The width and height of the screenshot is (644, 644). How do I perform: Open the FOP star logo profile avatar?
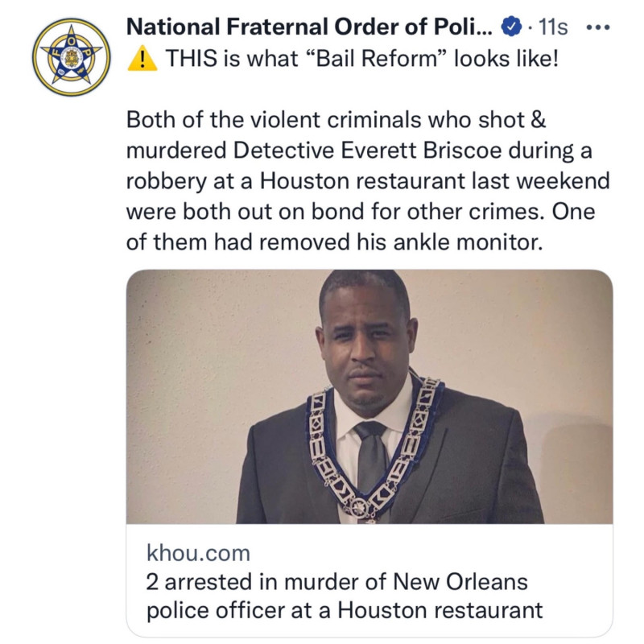point(72,56)
